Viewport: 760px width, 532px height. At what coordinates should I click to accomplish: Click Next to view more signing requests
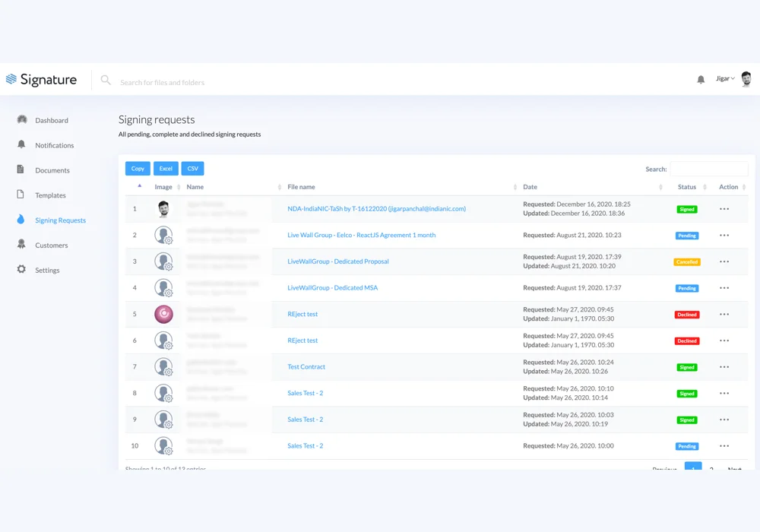coord(733,470)
